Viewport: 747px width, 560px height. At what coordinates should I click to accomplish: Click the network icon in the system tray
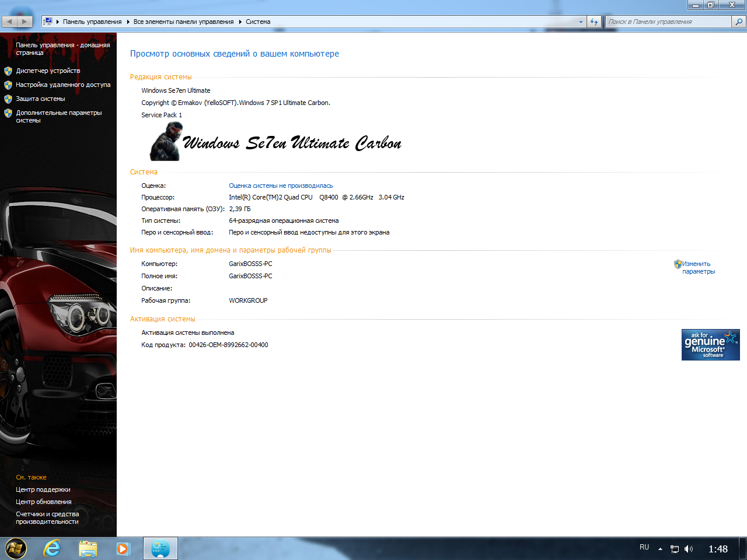[x=675, y=549]
